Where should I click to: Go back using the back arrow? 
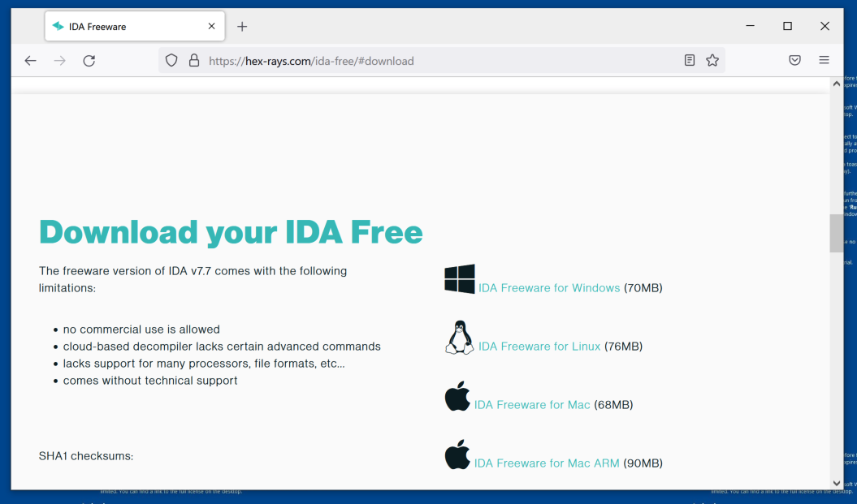click(31, 61)
